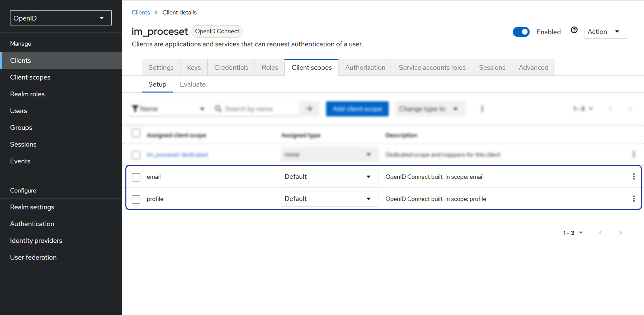The image size is (644, 315).
Task: Click the email scope name
Action: pyautogui.click(x=153, y=177)
